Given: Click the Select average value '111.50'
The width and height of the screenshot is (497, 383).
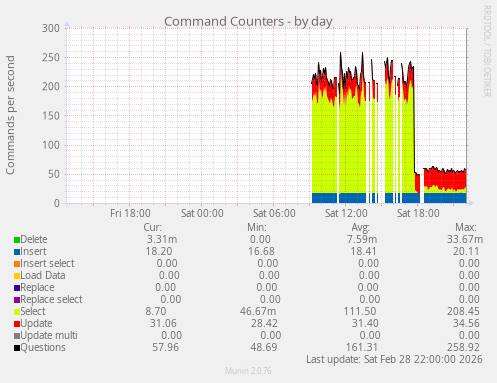Looking at the screenshot, I should tap(360, 311).
